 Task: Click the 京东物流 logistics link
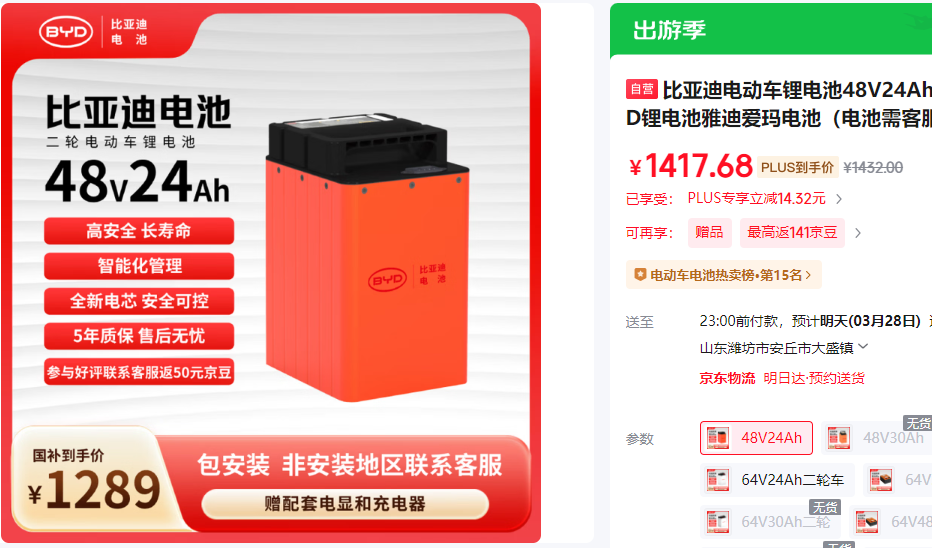[x=727, y=378]
